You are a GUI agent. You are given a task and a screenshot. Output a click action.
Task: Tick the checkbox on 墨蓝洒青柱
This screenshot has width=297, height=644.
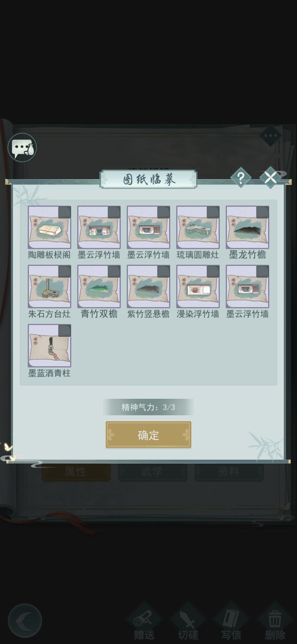(x=64, y=331)
